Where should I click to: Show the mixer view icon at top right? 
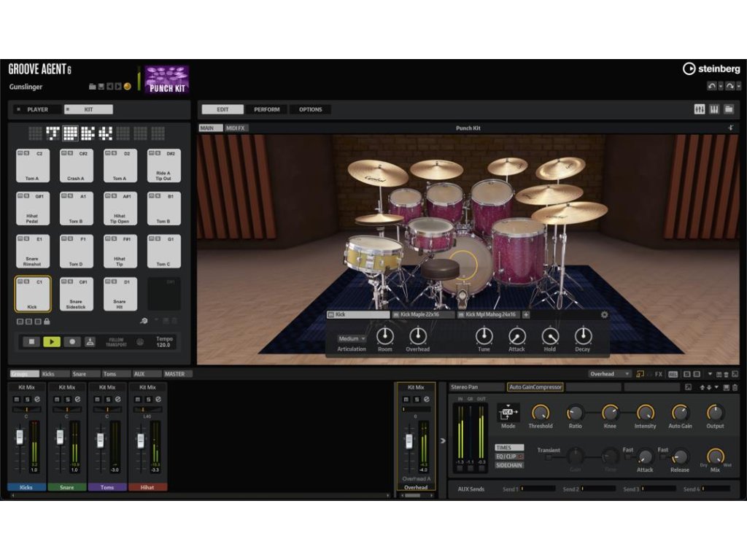(699, 109)
